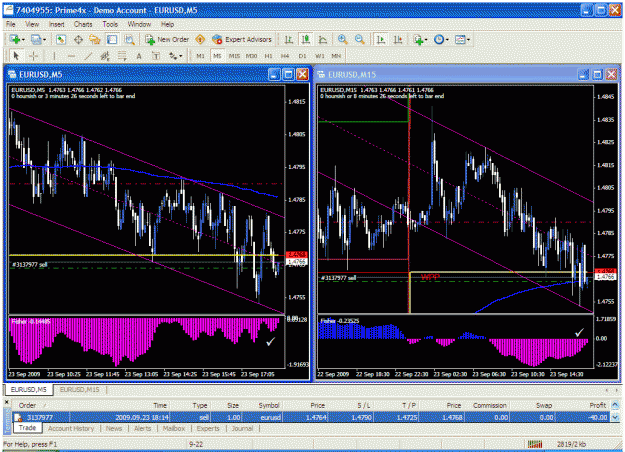Toggle the Market Watch window icon
625x452 pixels.
(x=61, y=39)
